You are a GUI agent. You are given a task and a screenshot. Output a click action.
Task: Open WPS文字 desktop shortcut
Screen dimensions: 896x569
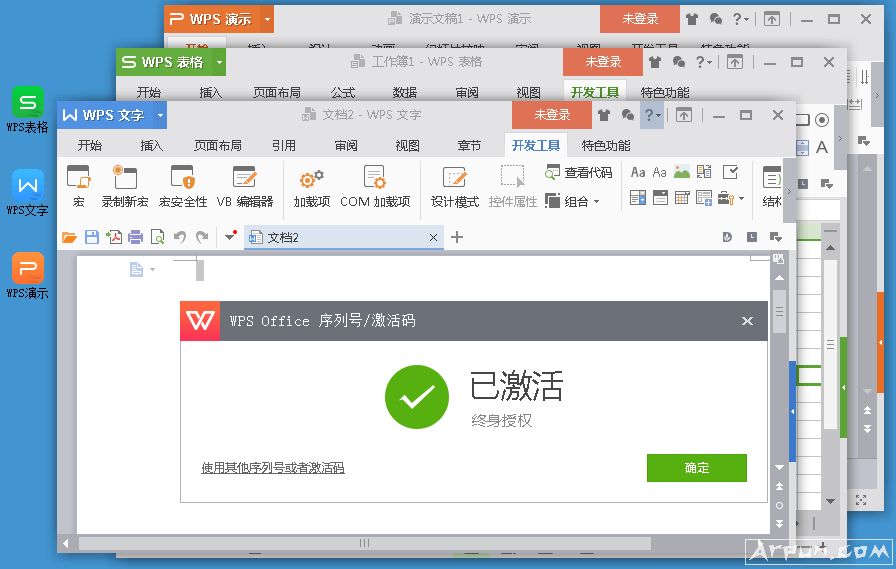coord(27,193)
